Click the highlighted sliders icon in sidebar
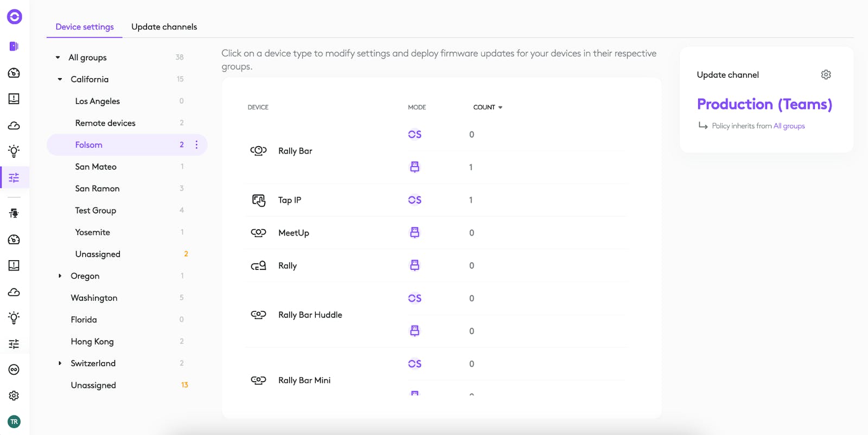This screenshot has width=868, height=435. click(x=14, y=178)
